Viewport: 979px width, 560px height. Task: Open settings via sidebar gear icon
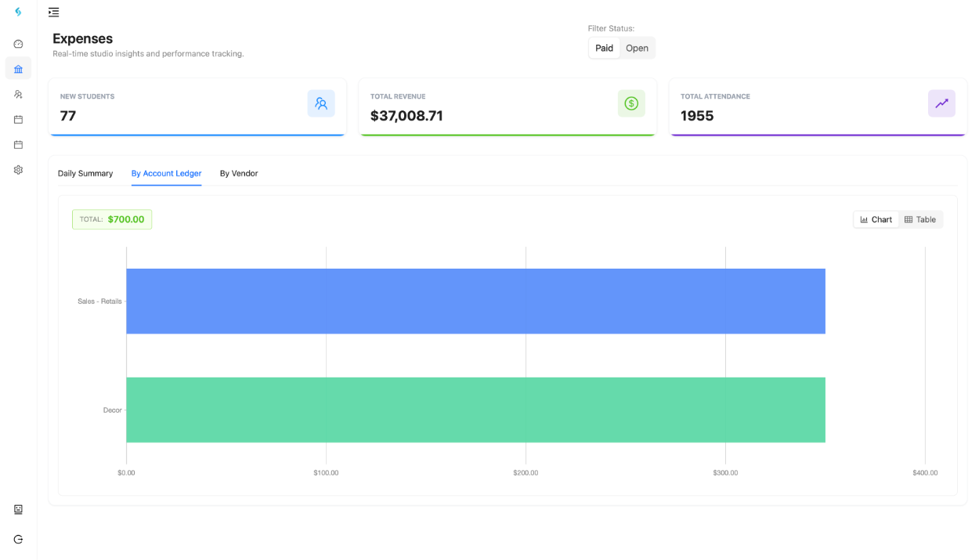[18, 170]
